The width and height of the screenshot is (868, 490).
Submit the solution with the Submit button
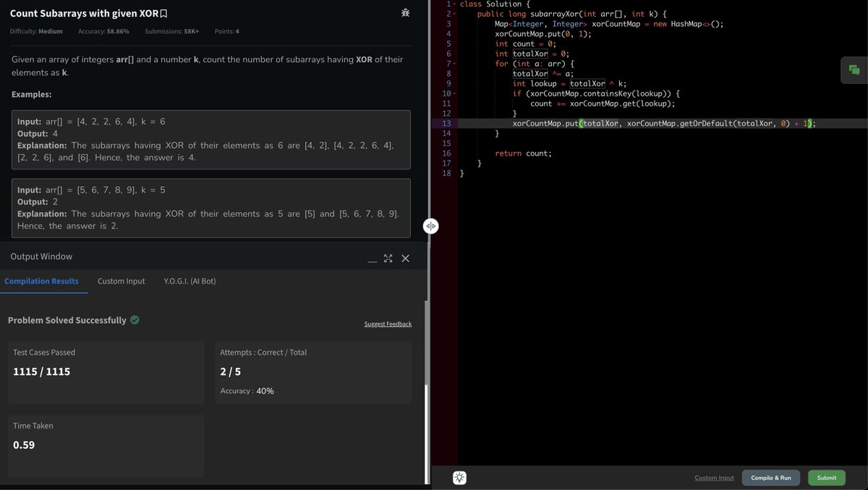point(827,478)
